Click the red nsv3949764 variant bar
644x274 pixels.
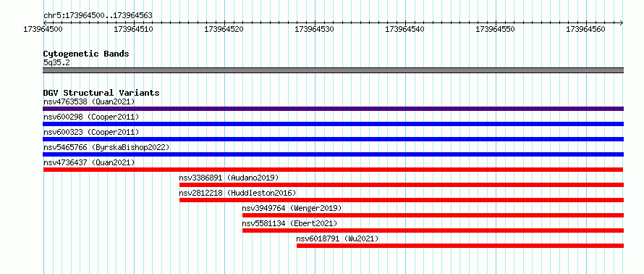click(x=433, y=215)
